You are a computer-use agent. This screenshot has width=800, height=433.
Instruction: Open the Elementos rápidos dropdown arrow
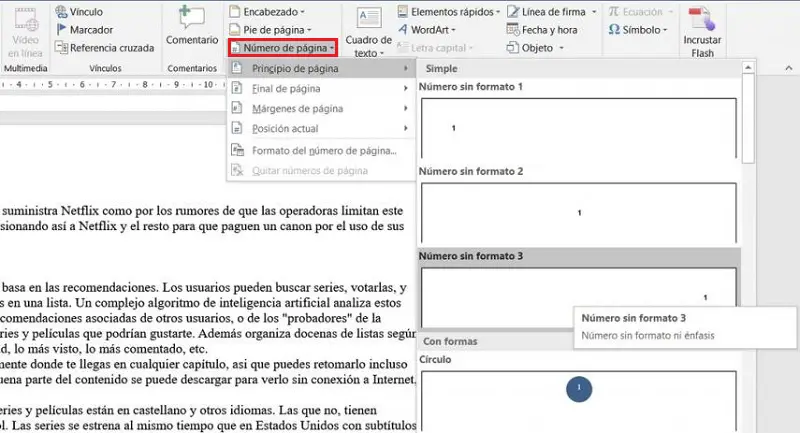498,12
